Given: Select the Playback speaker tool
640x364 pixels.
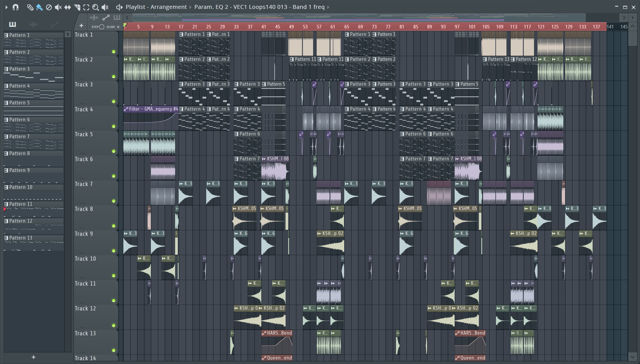Looking at the screenshot, I should click(x=105, y=7).
